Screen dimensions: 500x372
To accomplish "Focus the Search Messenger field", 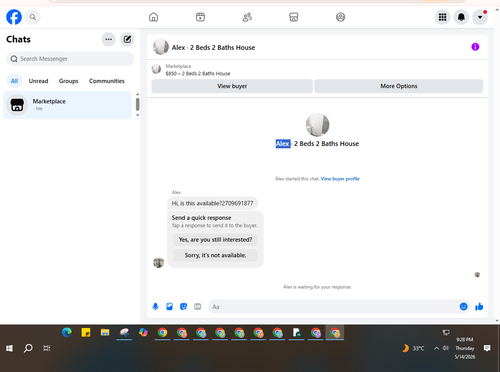I will [x=70, y=59].
